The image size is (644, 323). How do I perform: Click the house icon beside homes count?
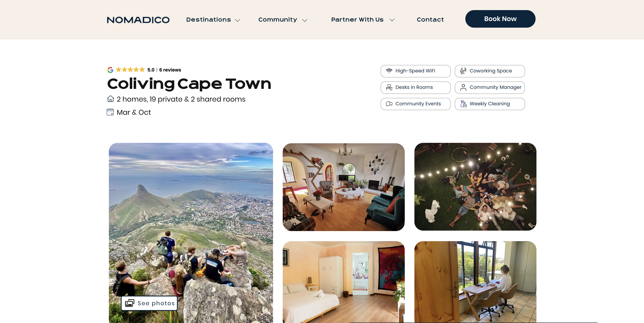click(110, 99)
